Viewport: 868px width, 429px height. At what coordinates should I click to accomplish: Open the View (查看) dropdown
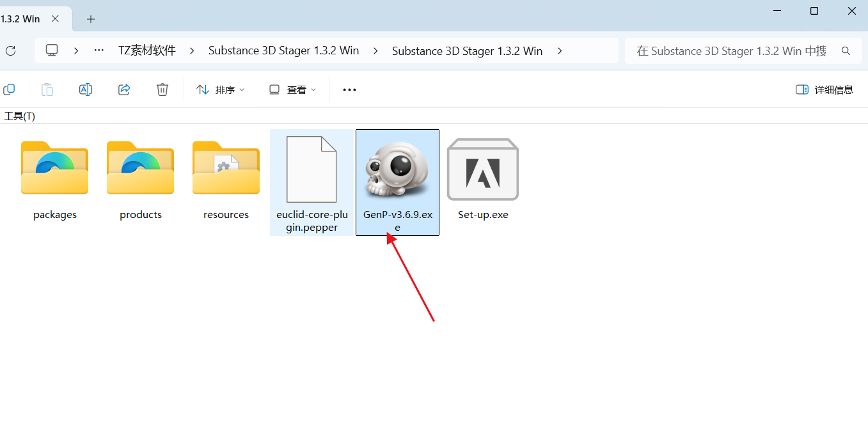[x=292, y=90]
